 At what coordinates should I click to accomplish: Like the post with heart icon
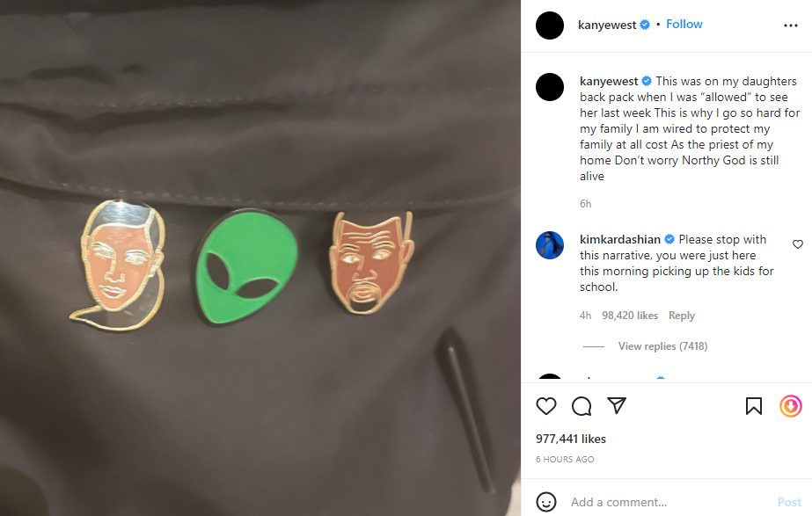(x=545, y=406)
